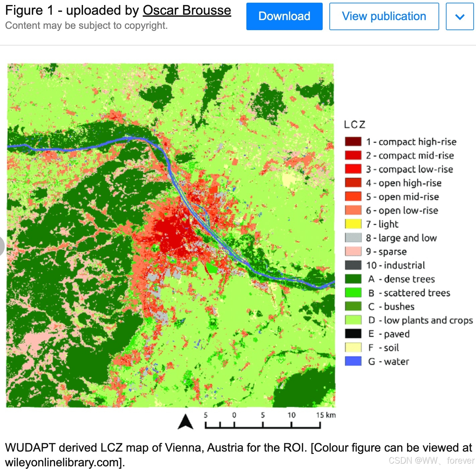Click the '1 - compact high-rise' label
476x469 pixels.
(x=411, y=142)
